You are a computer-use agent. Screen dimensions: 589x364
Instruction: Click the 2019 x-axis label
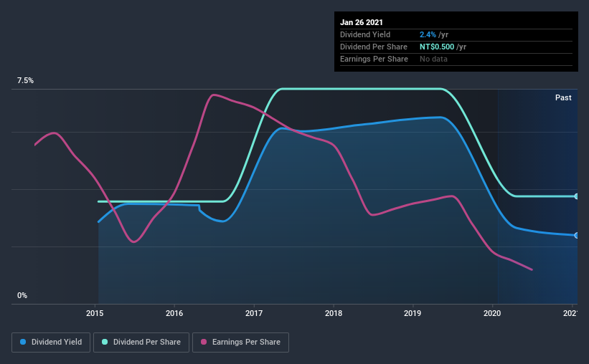coord(413,313)
